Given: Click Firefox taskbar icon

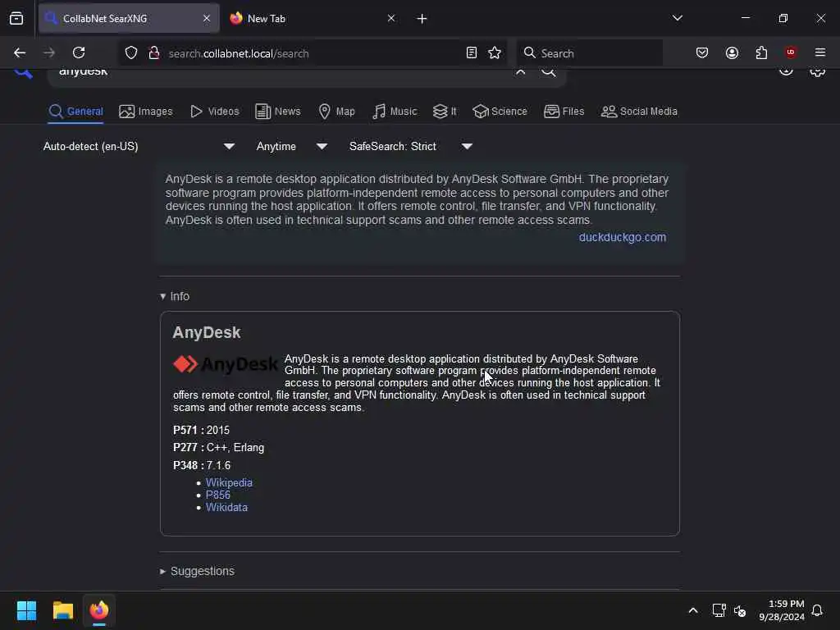Looking at the screenshot, I should tap(99, 610).
